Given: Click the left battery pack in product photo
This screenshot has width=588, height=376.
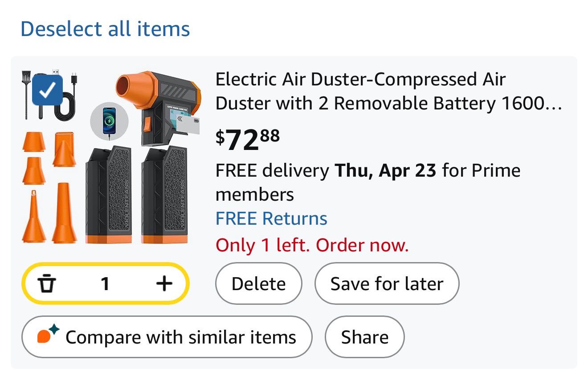Looking at the screenshot, I should point(108,195).
